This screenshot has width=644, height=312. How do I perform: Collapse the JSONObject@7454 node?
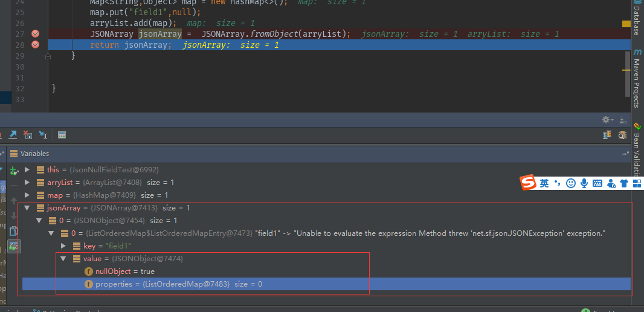pos(39,221)
